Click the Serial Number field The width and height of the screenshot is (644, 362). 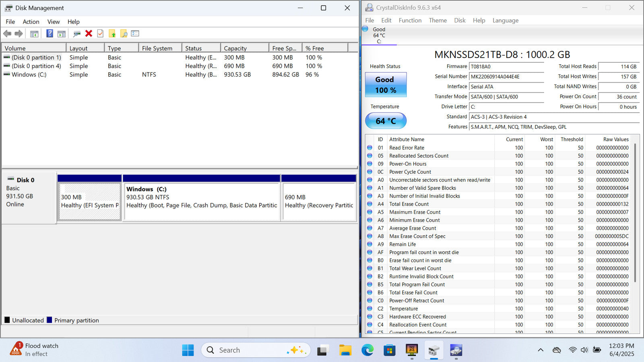507,77
